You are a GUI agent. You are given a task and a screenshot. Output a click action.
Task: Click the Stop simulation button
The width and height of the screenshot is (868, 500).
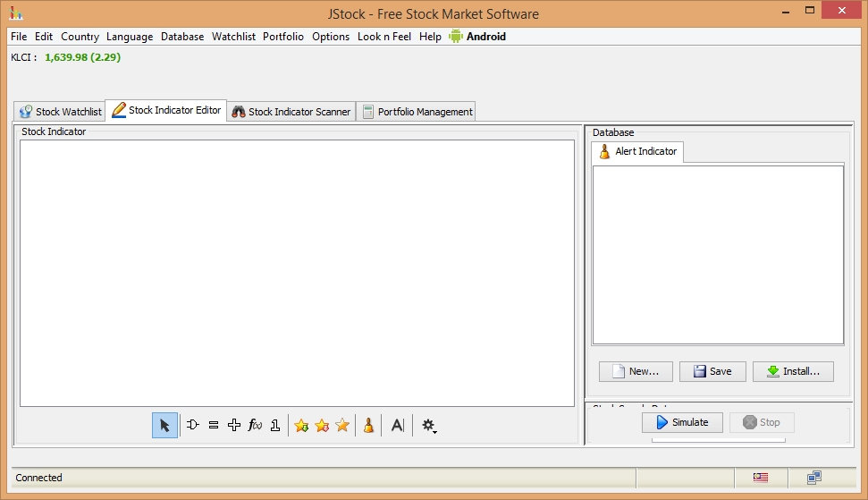point(762,422)
